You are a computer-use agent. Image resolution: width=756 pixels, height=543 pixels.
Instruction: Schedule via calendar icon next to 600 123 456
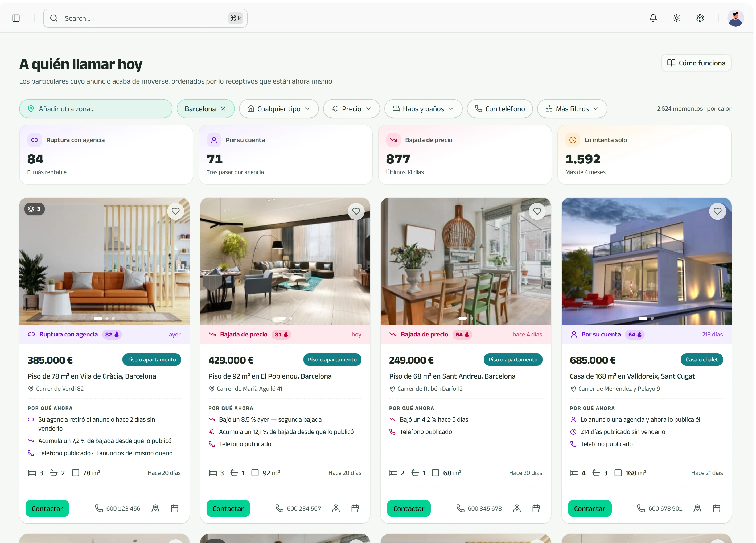(x=175, y=508)
